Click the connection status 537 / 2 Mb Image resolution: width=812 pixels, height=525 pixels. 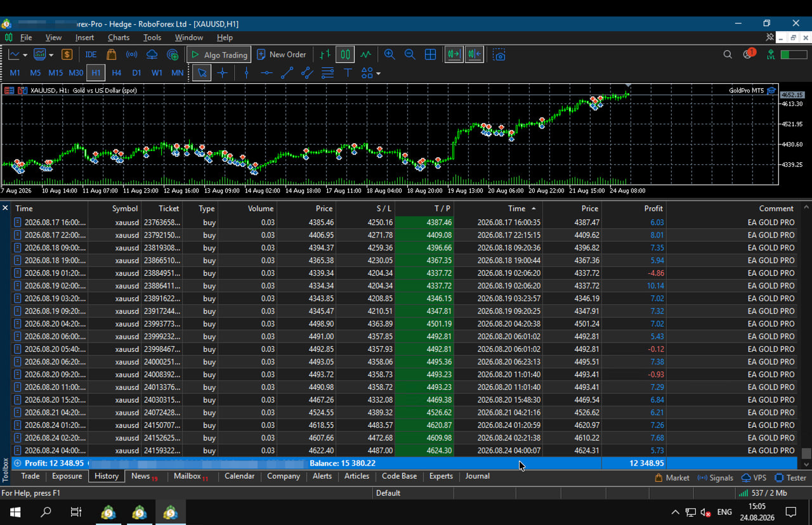(x=764, y=493)
